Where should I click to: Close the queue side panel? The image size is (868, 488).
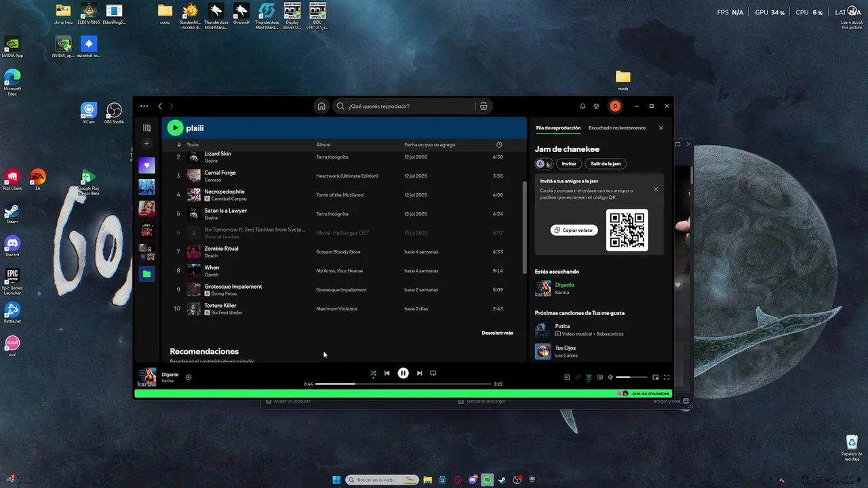point(661,128)
